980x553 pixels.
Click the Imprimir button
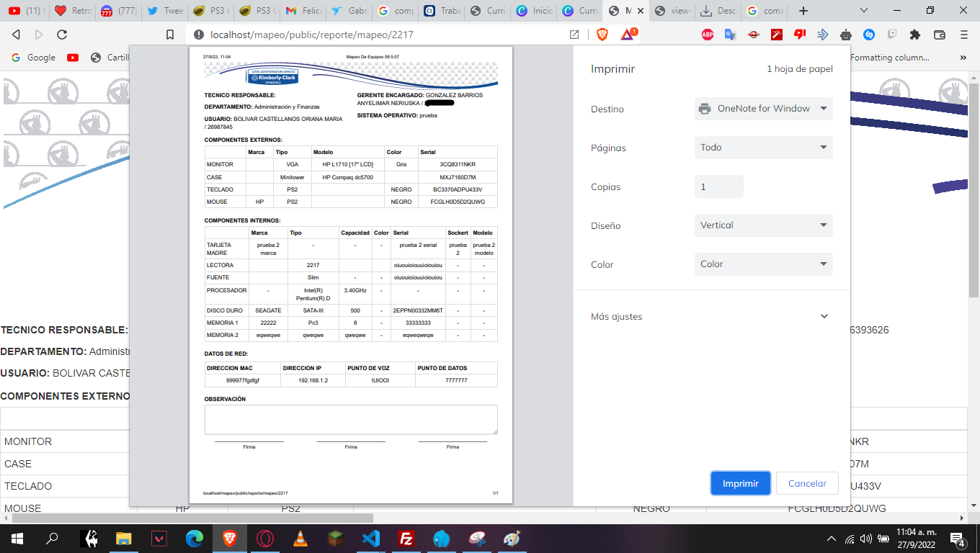(741, 483)
